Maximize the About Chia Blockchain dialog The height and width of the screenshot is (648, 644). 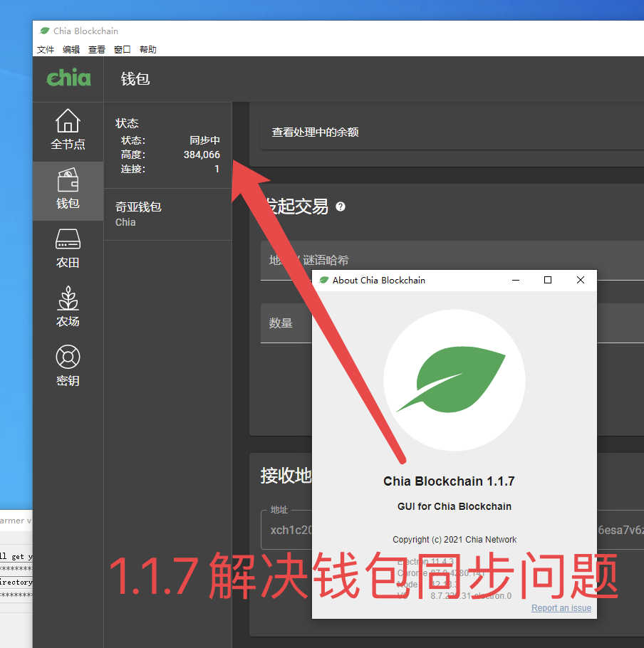[x=548, y=280]
